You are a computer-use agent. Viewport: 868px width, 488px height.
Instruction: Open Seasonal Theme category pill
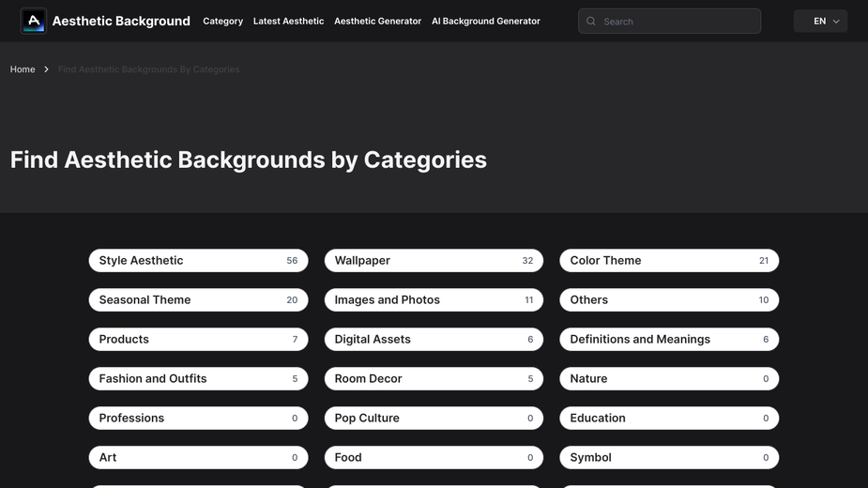click(198, 299)
